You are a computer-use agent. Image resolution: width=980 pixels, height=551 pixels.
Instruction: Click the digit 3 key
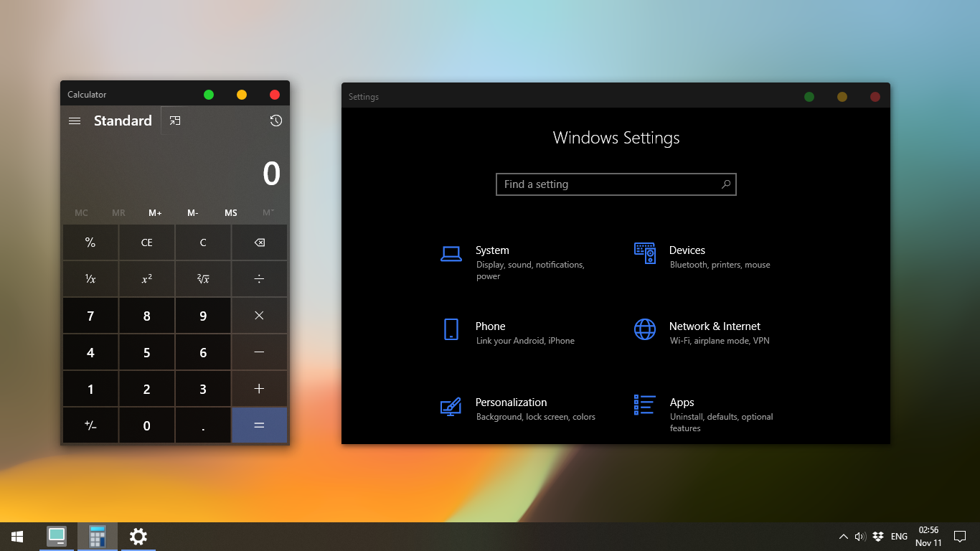(203, 389)
